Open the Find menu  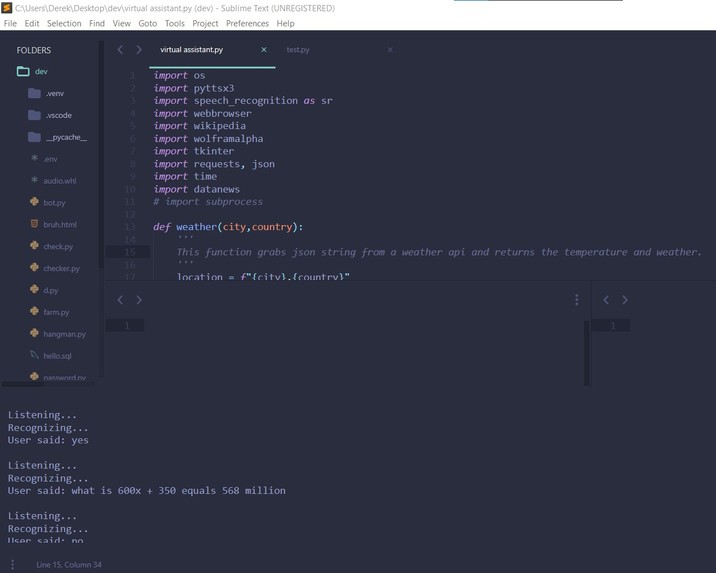[97, 23]
